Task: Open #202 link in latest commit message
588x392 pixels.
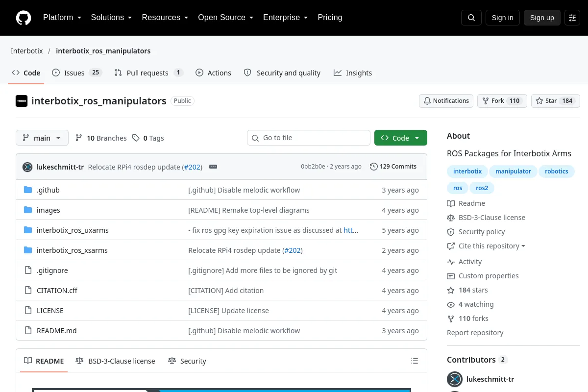Action: pyautogui.click(x=193, y=167)
